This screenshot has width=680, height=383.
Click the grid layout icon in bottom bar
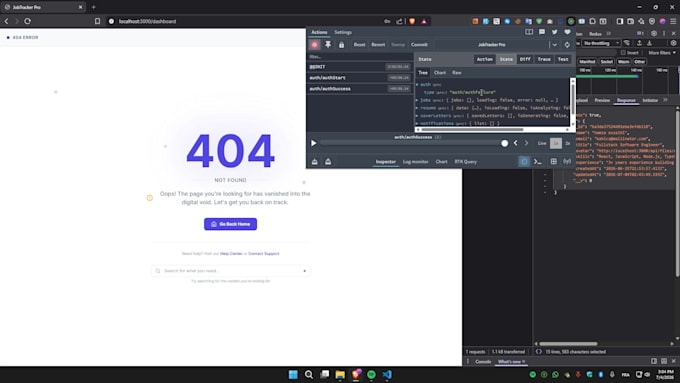tap(553, 162)
